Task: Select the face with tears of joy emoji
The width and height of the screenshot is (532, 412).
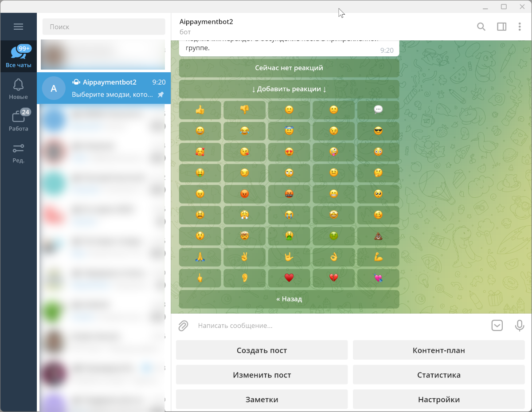Action: pyautogui.click(x=245, y=131)
